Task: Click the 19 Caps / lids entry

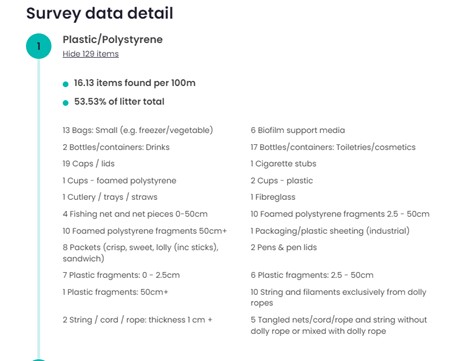Action: (88, 164)
